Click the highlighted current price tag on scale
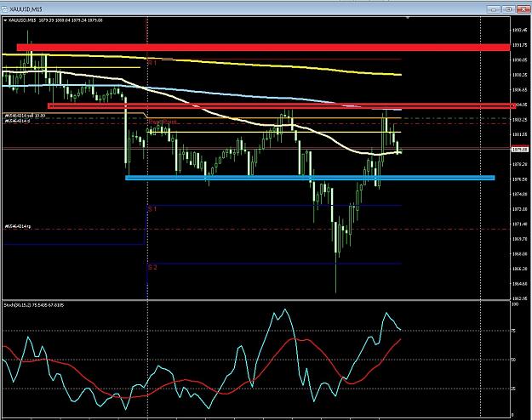 [520, 150]
